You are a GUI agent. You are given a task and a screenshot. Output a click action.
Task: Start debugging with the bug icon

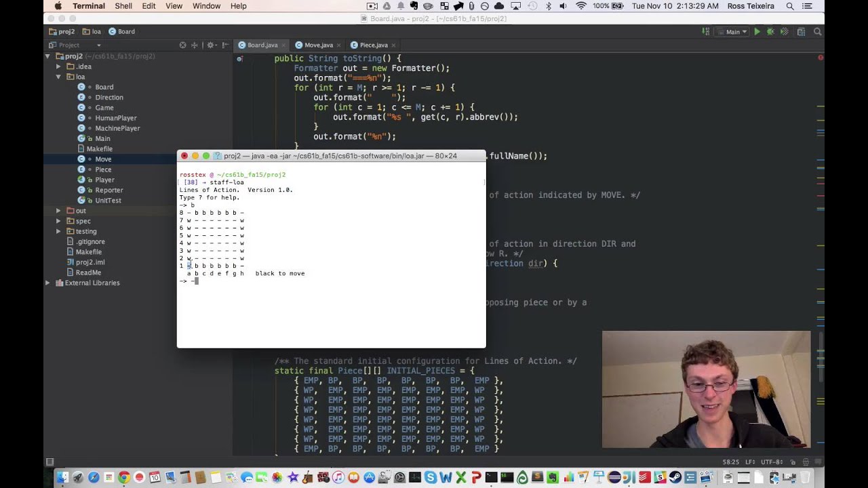(x=770, y=32)
